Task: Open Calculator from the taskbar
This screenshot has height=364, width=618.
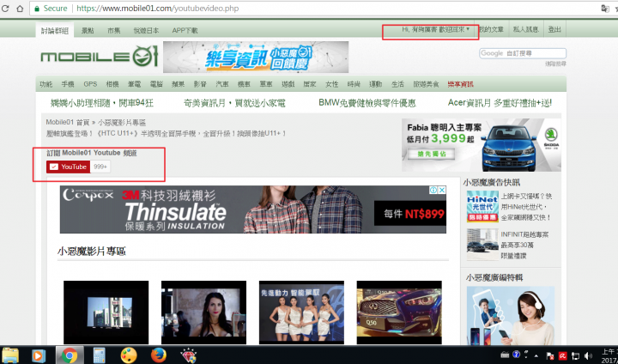Action: [x=99, y=355]
